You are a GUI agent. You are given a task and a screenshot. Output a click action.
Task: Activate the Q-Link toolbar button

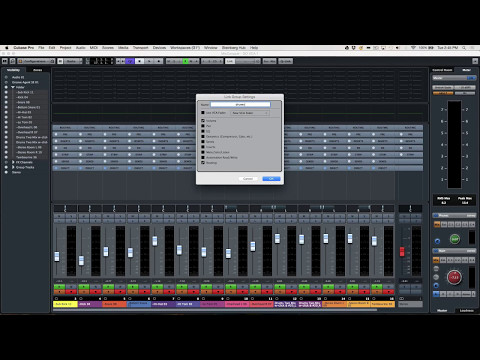coord(286,61)
